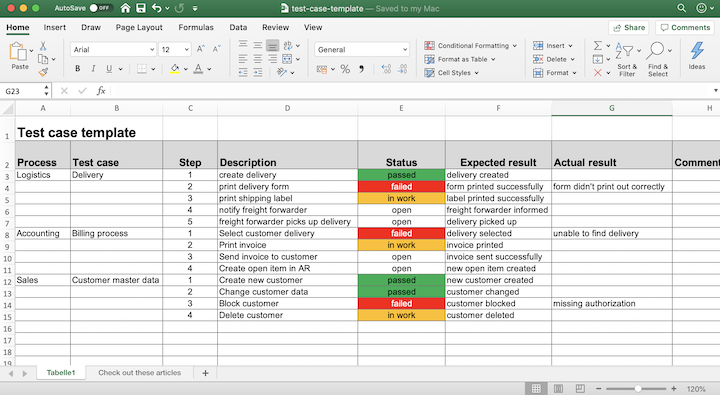
Task: Toggle middle vertical alignment
Action: pyautogui.click(x=258, y=45)
